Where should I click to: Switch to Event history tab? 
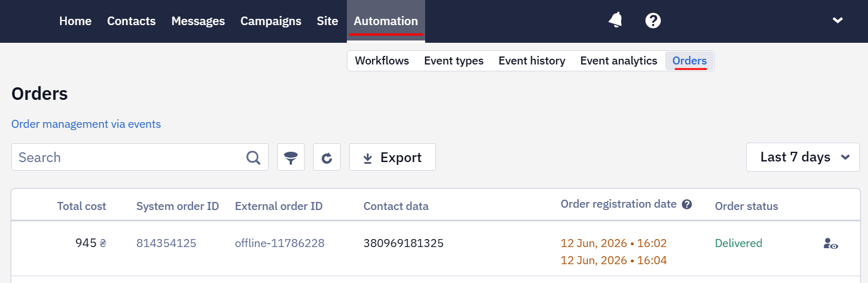point(532,61)
